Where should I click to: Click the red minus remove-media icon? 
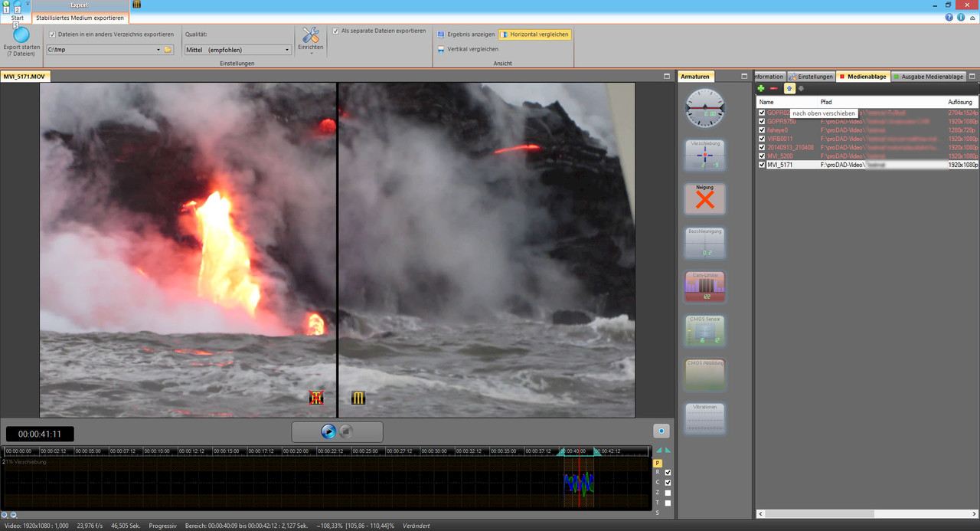(x=773, y=89)
